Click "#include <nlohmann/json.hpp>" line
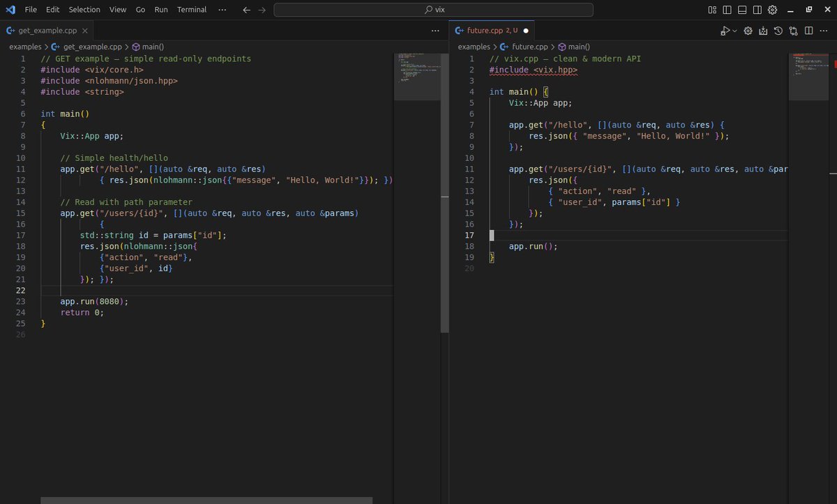This screenshot has height=504, width=837. point(110,81)
